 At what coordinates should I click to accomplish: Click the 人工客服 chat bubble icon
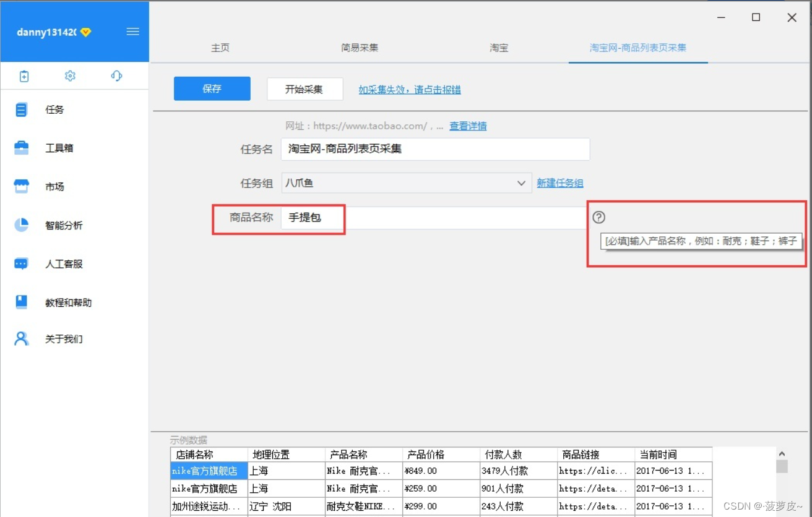pyautogui.click(x=22, y=264)
